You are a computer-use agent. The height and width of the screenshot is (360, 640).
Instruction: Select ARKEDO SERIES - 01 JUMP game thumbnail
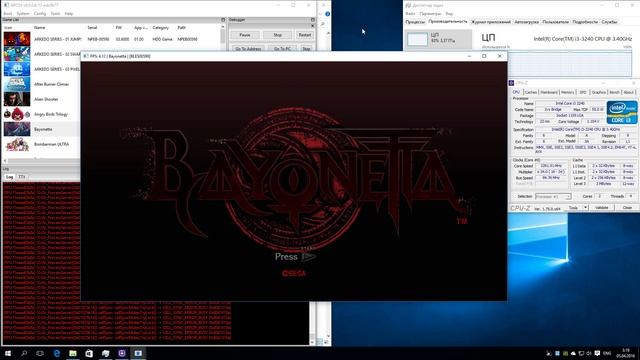pos(17,39)
